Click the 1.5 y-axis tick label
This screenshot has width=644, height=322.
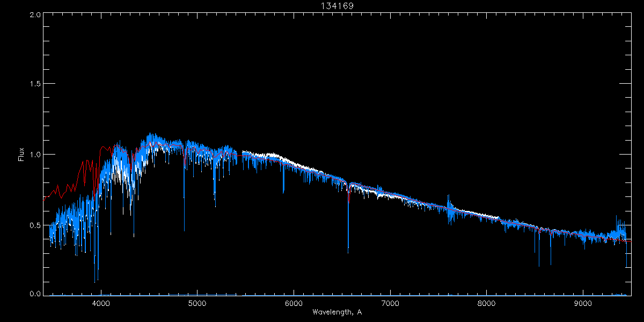tap(33, 84)
